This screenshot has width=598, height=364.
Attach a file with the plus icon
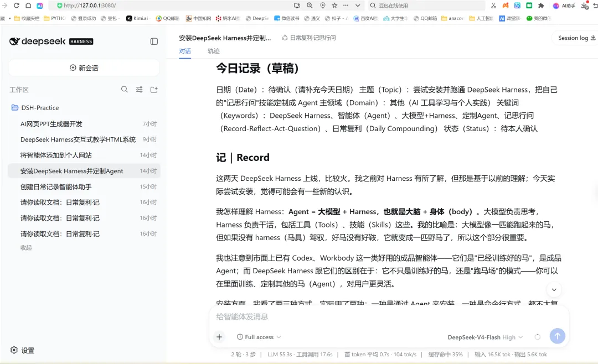pyautogui.click(x=219, y=337)
